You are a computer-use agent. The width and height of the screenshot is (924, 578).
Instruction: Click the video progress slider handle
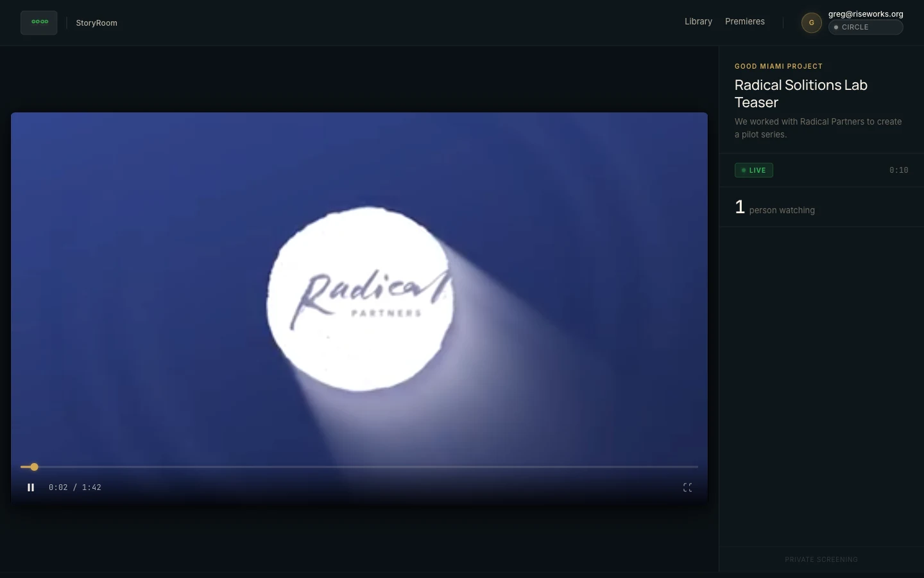(x=34, y=467)
